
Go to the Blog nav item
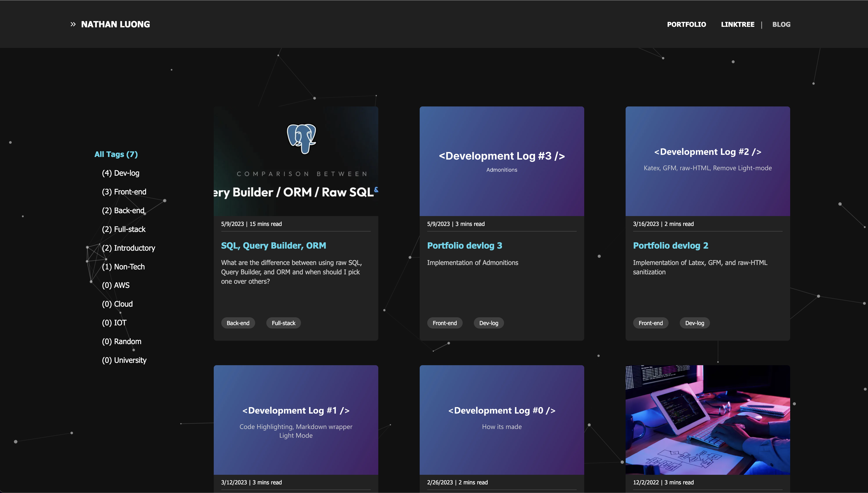click(x=781, y=24)
